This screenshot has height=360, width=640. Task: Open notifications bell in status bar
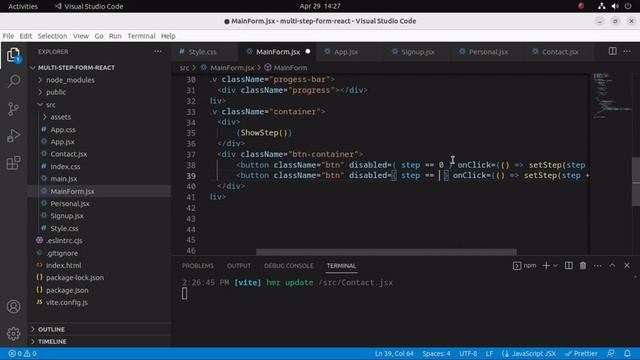click(627, 353)
